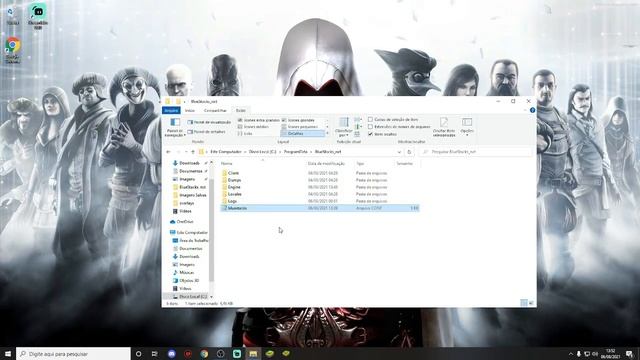Viewport: 640px width, 360px height.
Task: Open Chrome from the taskbar
Action: [x=204, y=354]
